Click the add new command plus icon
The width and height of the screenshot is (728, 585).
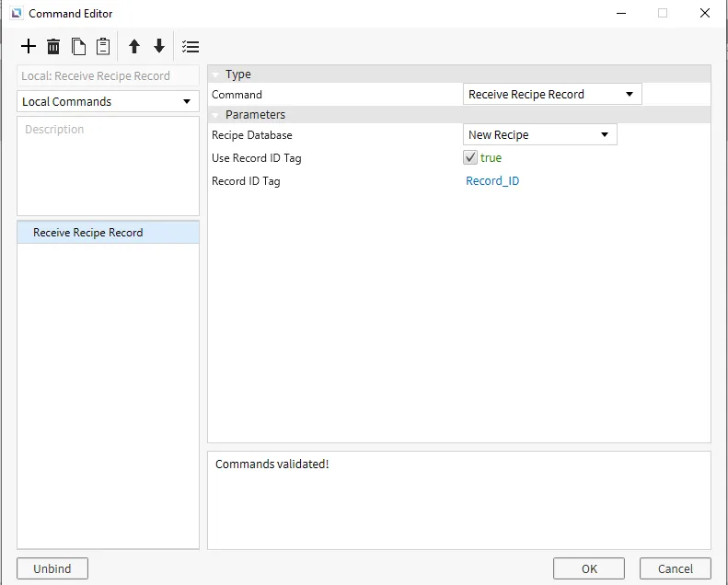click(29, 47)
